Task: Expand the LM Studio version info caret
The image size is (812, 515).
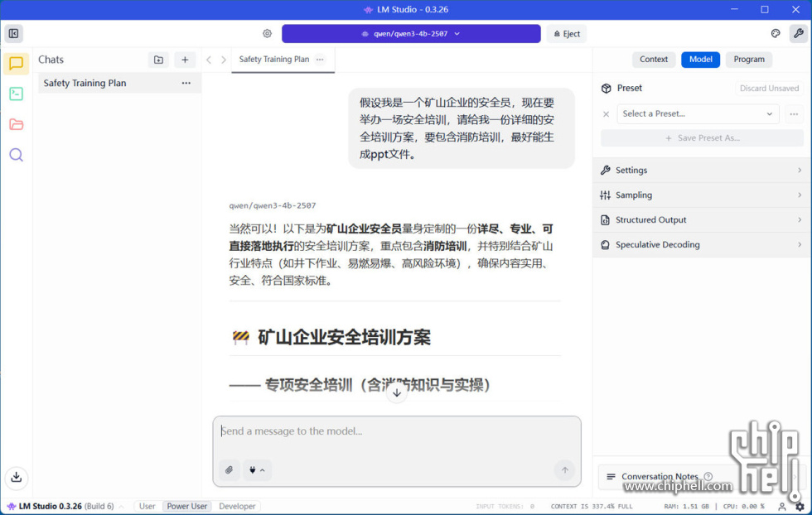Action: [121, 507]
